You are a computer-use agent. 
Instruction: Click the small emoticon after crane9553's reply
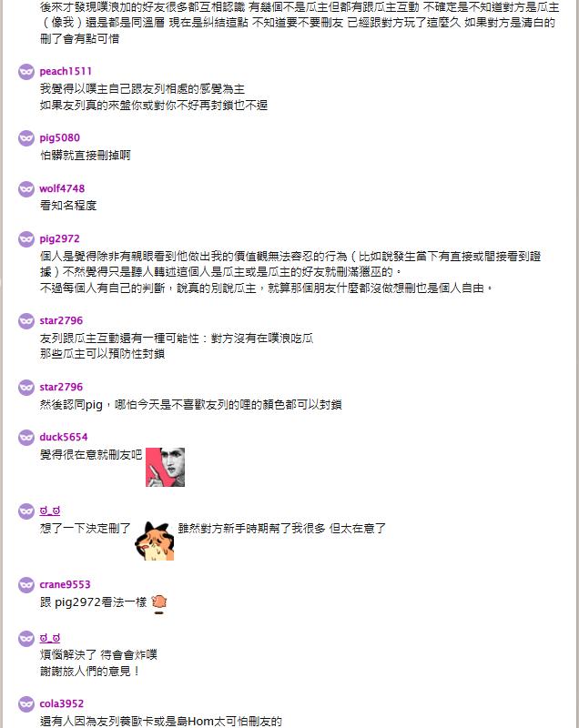point(158,603)
